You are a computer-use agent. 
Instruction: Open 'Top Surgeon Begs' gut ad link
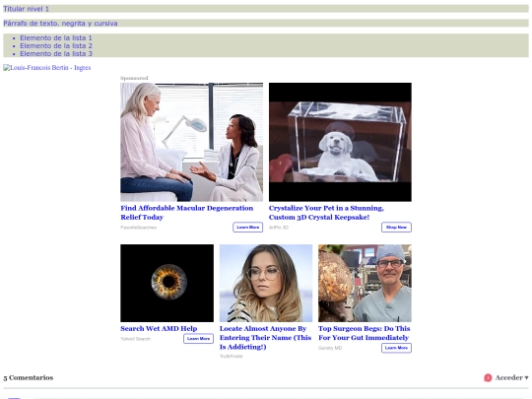(x=365, y=333)
